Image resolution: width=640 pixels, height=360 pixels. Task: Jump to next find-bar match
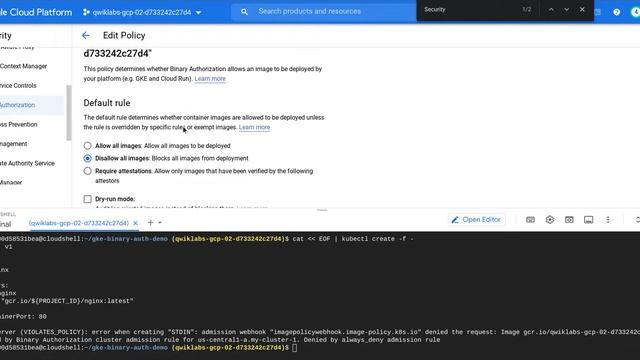[x=567, y=9]
